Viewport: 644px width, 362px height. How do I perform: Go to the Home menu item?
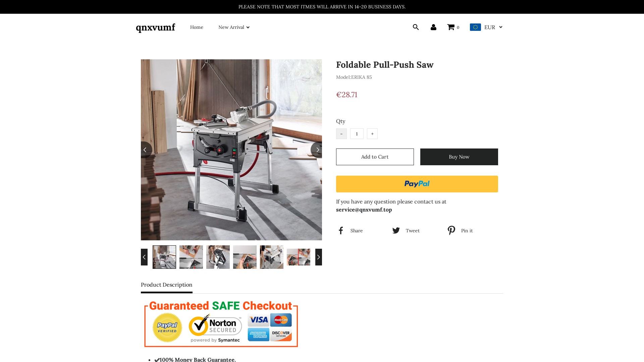pos(197,27)
